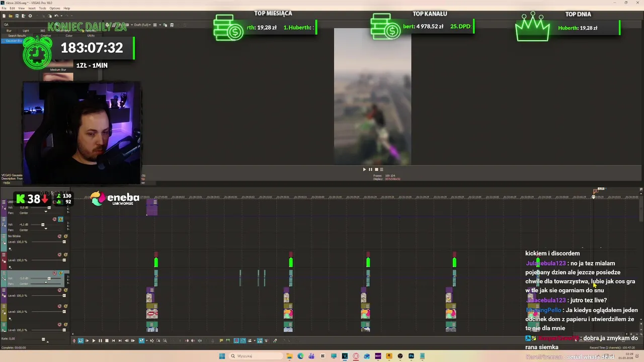Open the Options menu
Viewport: 644px width, 362px height.
click(55, 8)
